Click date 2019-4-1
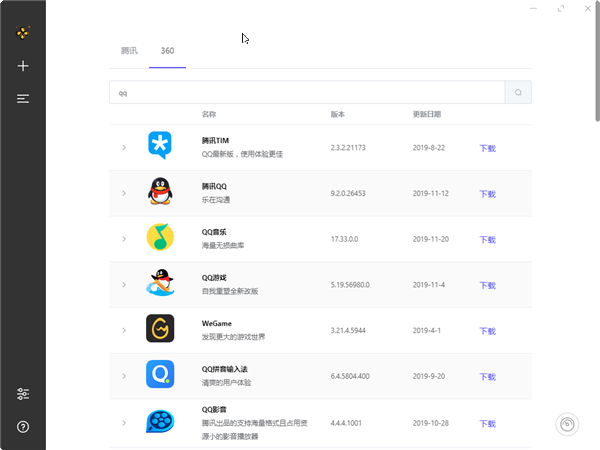Image resolution: width=600 pixels, height=450 pixels. (x=426, y=330)
